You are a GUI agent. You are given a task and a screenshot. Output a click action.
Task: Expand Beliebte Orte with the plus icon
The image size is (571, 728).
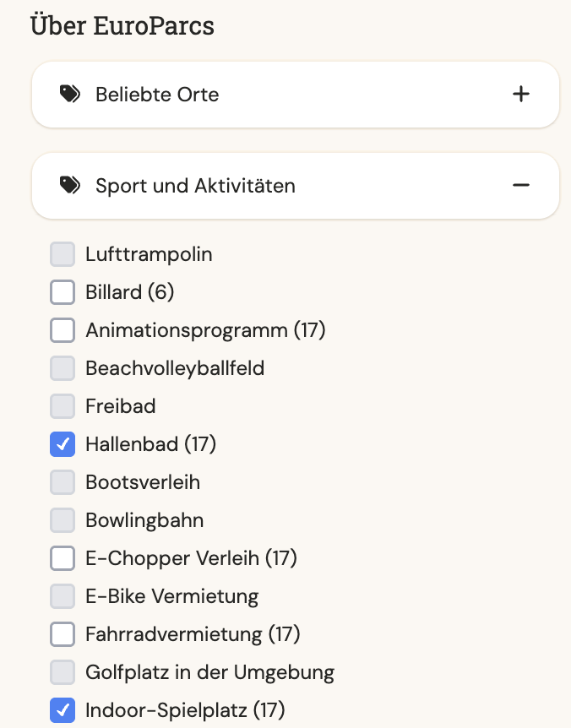point(521,95)
